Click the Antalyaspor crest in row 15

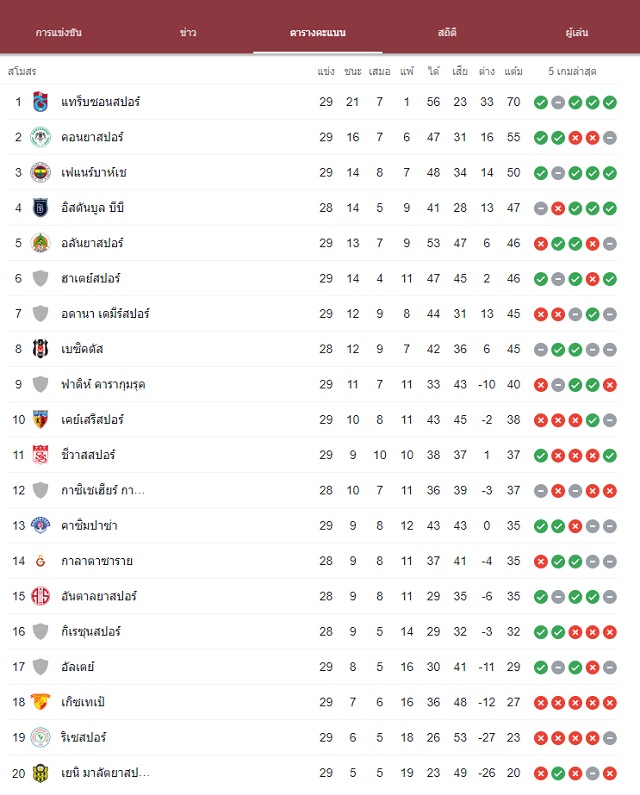[x=40, y=596]
